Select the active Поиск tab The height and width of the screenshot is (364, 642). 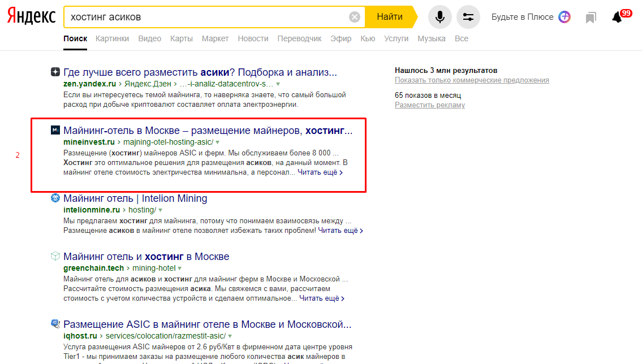tap(75, 38)
